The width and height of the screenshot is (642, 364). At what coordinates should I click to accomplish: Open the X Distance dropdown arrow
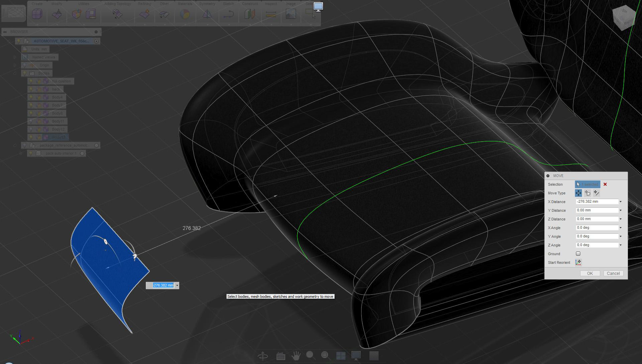621,202
